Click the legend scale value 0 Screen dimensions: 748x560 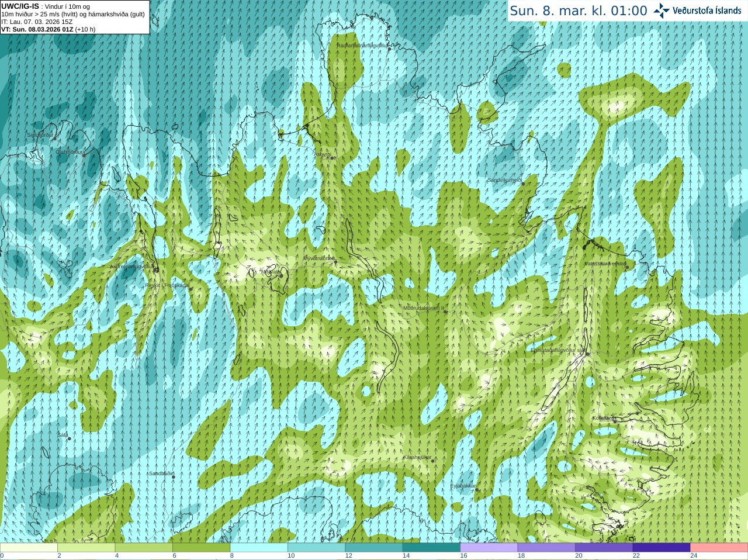2,556
